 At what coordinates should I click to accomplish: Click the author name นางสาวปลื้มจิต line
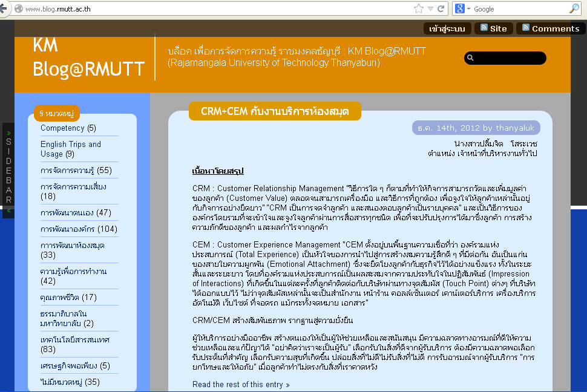[496, 144]
